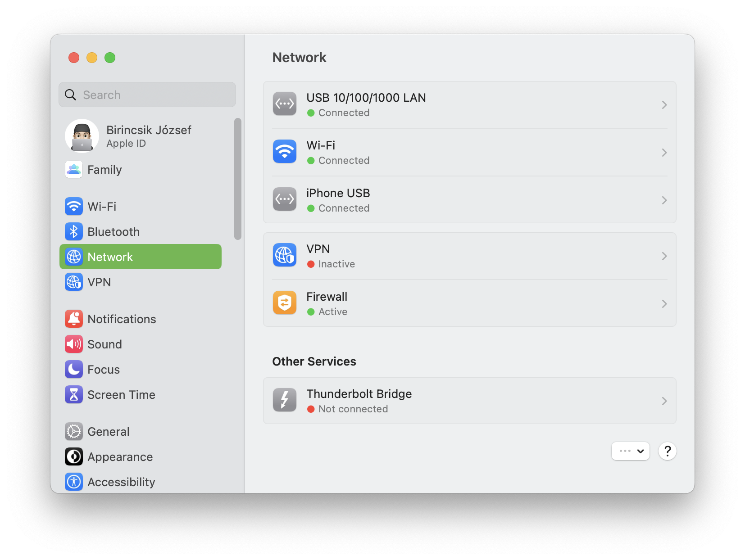Open Family settings label

tap(104, 170)
